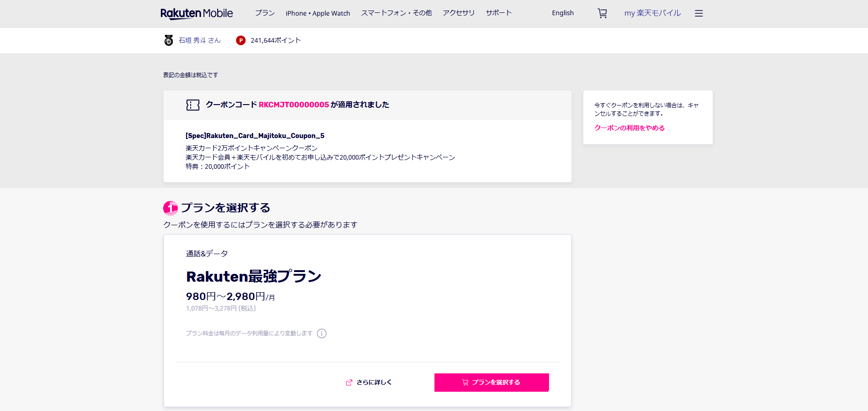Open the shopping cart icon

click(x=602, y=13)
